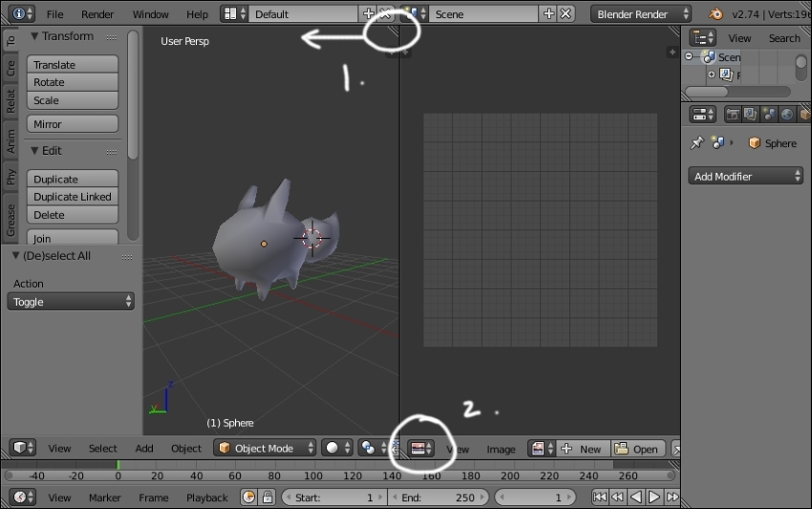Open the Info editor type selector
Screen dimensions: 812x509
(21, 13)
